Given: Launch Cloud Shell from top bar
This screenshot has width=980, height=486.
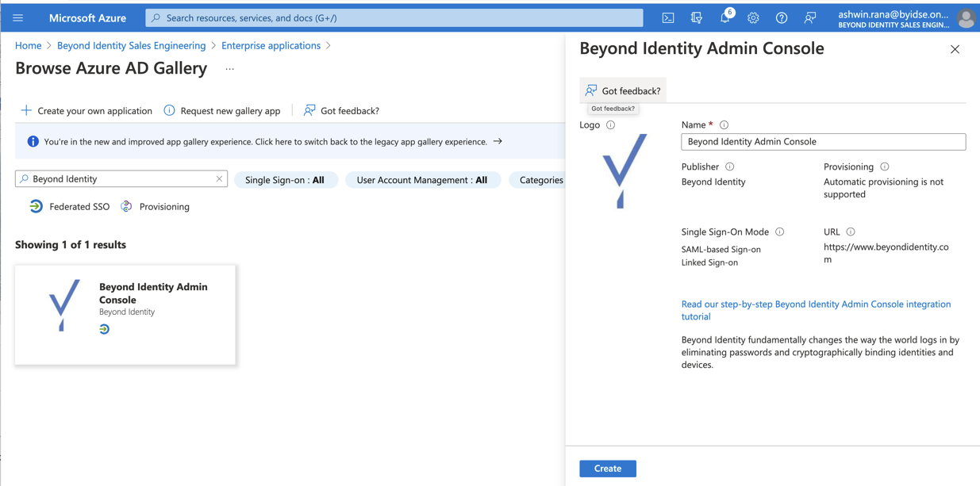Looking at the screenshot, I should (668, 17).
